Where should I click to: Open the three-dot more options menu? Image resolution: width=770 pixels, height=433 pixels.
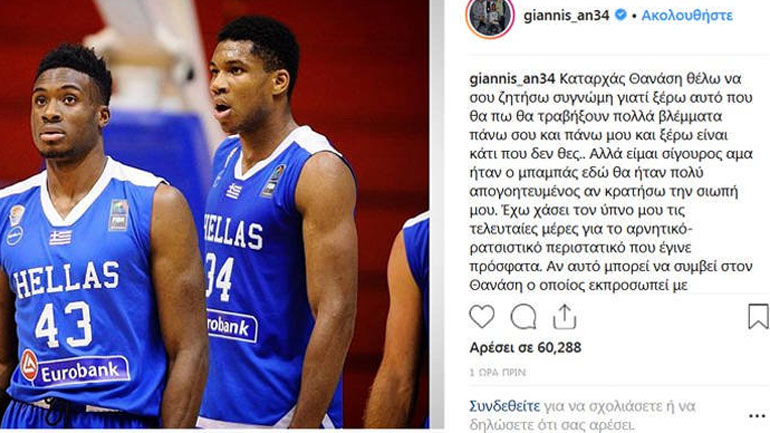click(757, 416)
